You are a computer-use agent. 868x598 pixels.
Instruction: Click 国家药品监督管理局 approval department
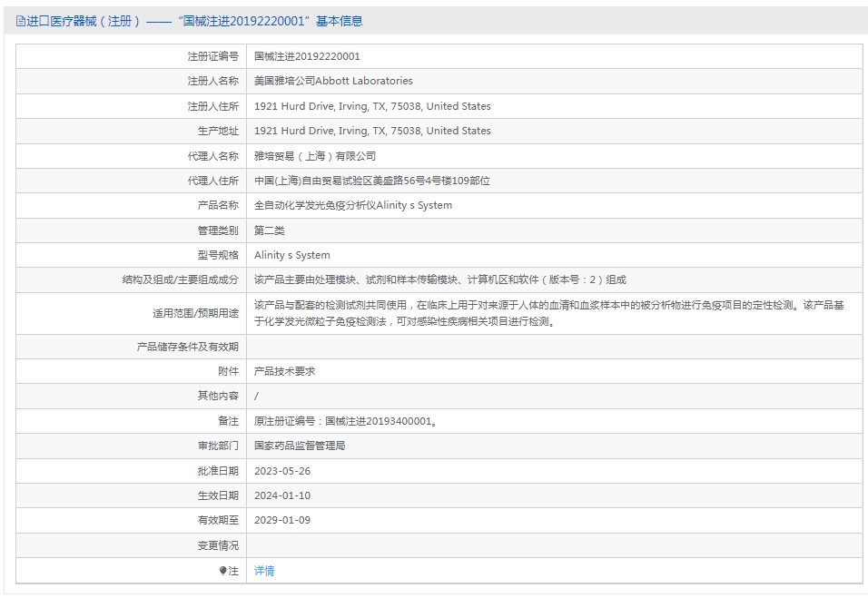pyautogui.click(x=300, y=446)
